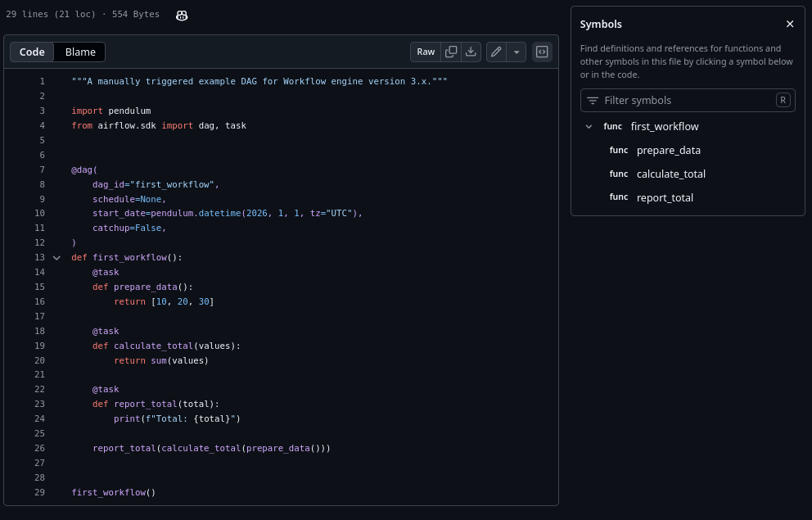This screenshot has height=520, width=812.
Task: Click 'calculate_total' definition on line 19
Action: 154,346
